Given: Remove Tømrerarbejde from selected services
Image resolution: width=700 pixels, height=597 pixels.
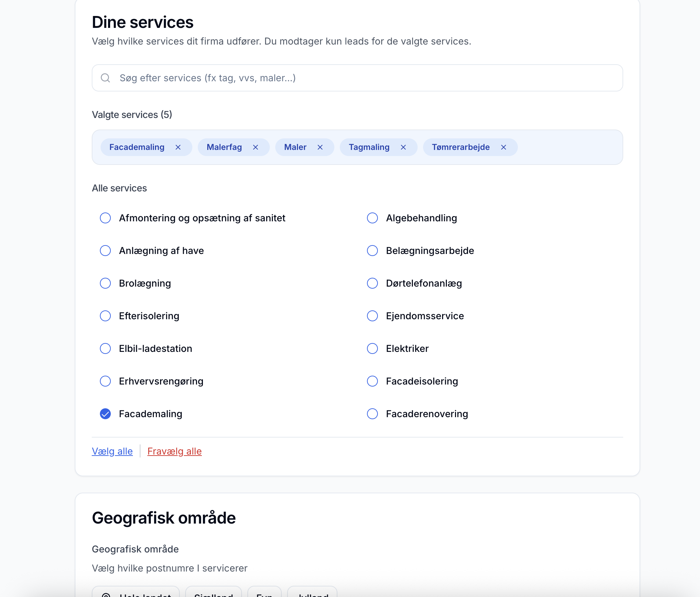Looking at the screenshot, I should [504, 147].
